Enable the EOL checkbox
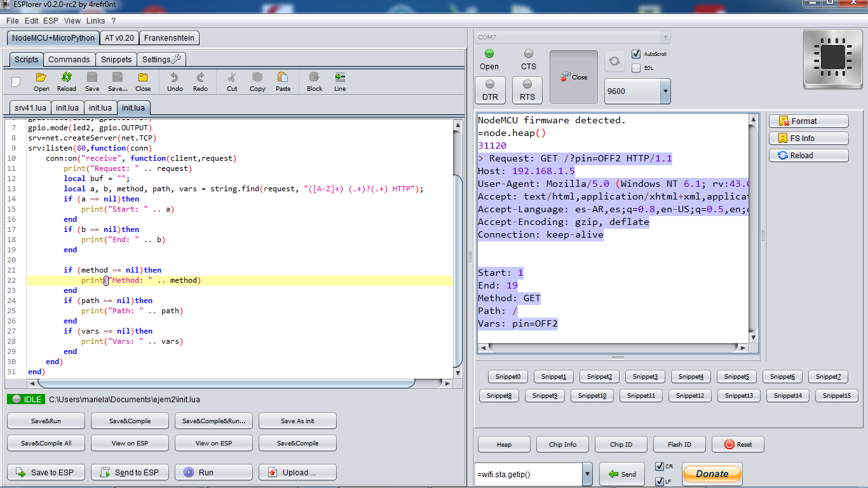Screen dimensions: 868x488 (636, 68)
